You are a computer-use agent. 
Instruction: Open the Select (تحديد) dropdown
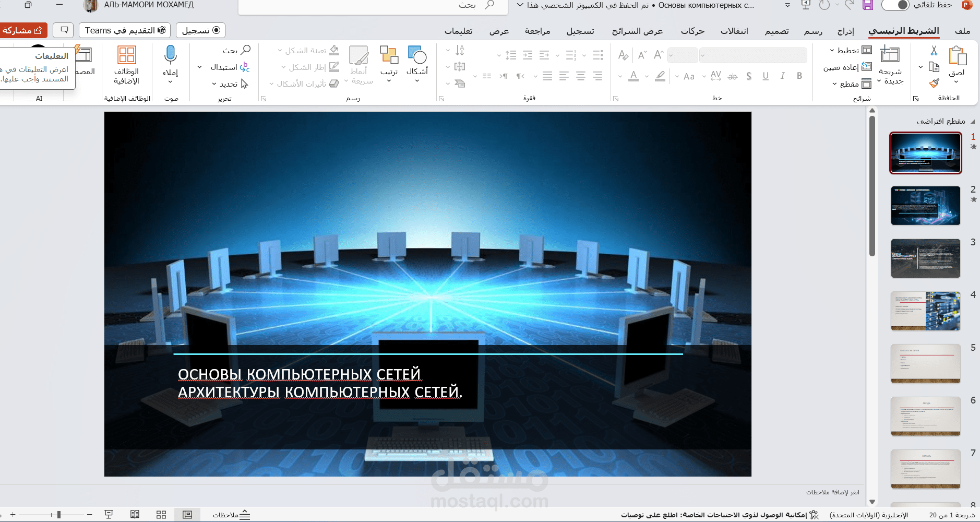tap(230, 84)
